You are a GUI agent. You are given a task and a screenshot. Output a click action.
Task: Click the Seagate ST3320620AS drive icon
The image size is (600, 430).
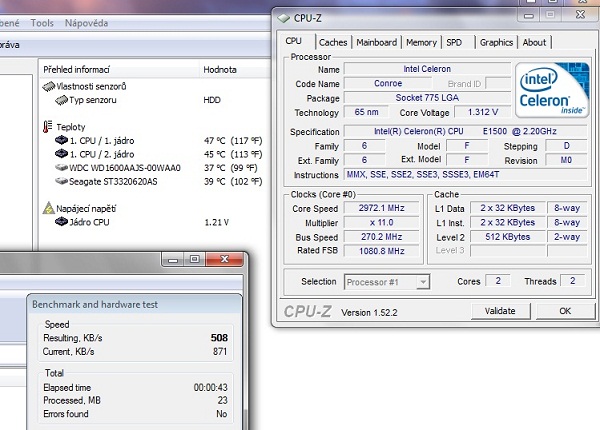61,181
